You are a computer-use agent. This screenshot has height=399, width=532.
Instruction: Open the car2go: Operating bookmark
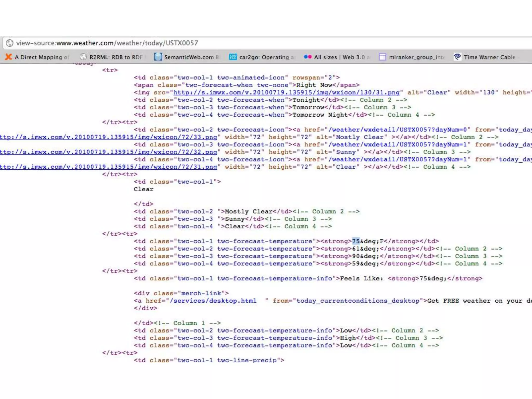pos(266,57)
